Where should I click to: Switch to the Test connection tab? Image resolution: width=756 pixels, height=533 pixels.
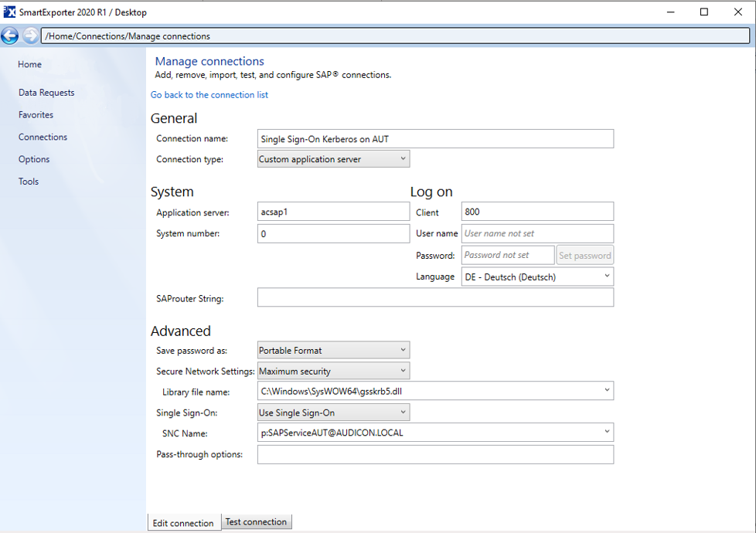pos(256,521)
